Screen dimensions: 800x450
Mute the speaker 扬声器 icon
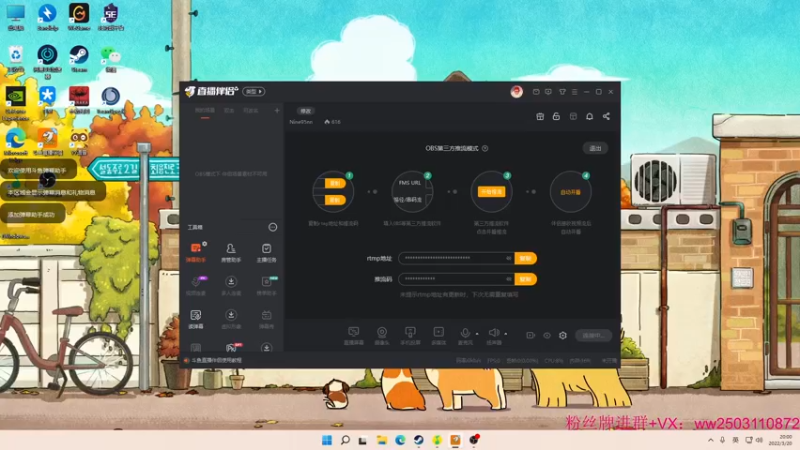(x=493, y=334)
